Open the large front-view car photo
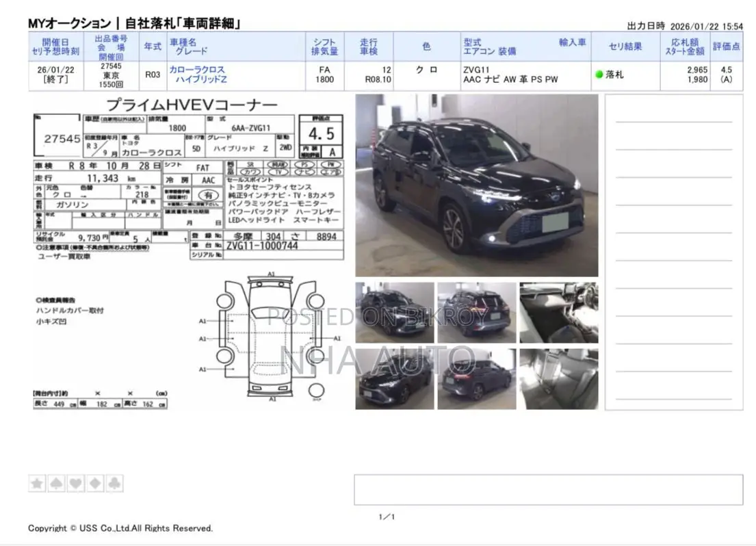756x546 pixels. (x=476, y=185)
